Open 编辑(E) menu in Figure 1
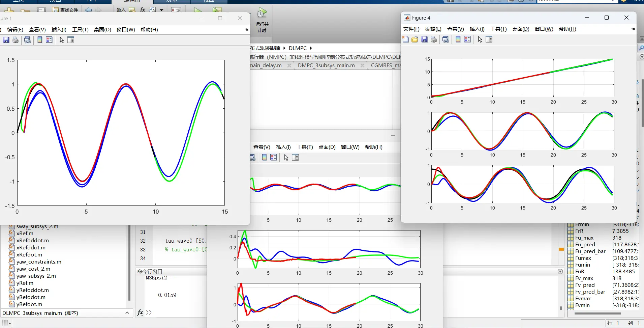 tap(15, 30)
